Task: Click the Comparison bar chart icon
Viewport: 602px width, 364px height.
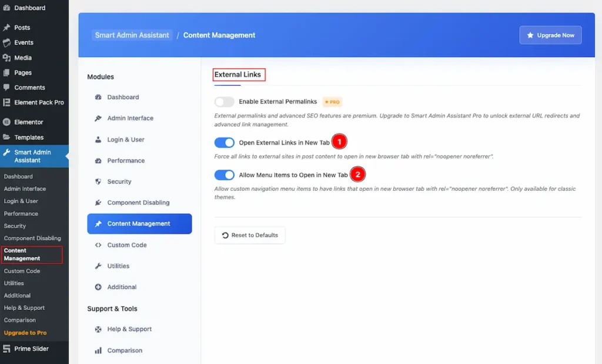Action: point(98,350)
